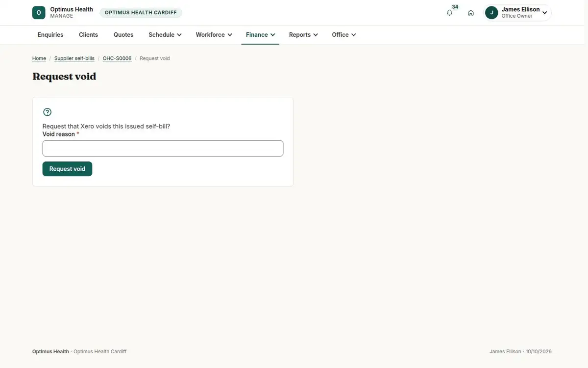The height and width of the screenshot is (368, 588).
Task: Follow the Home breadcrumb link
Action: pos(39,58)
